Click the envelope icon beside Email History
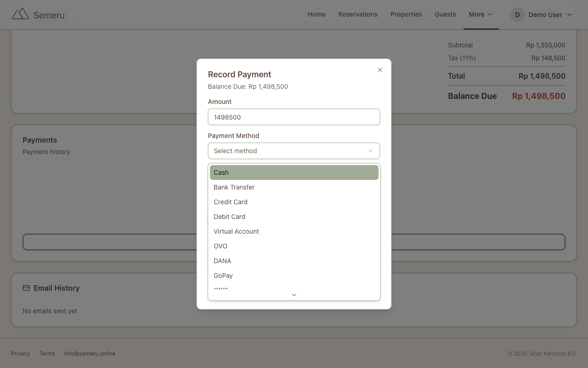The height and width of the screenshot is (368, 588). (26, 288)
